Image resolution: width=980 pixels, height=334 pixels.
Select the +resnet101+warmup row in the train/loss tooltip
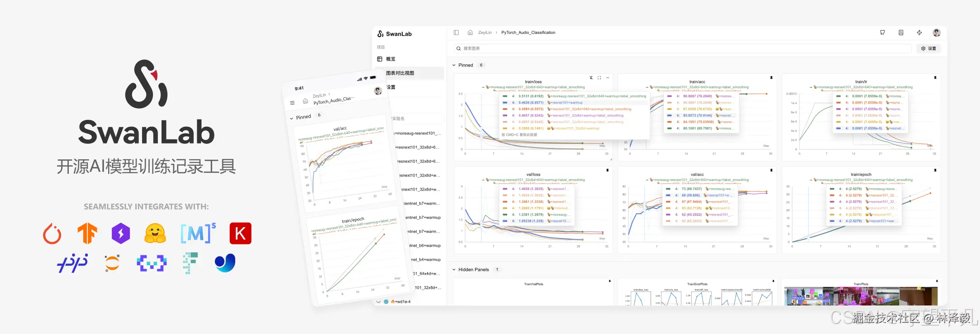(575, 103)
